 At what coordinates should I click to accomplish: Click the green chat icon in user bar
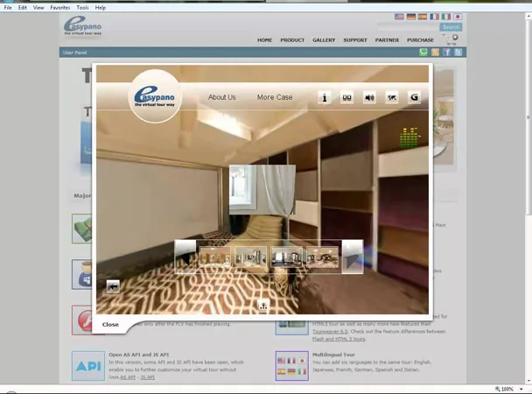point(423,52)
